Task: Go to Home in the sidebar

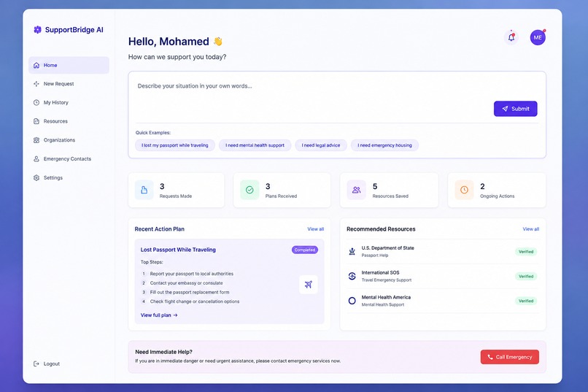Action: 69,65
